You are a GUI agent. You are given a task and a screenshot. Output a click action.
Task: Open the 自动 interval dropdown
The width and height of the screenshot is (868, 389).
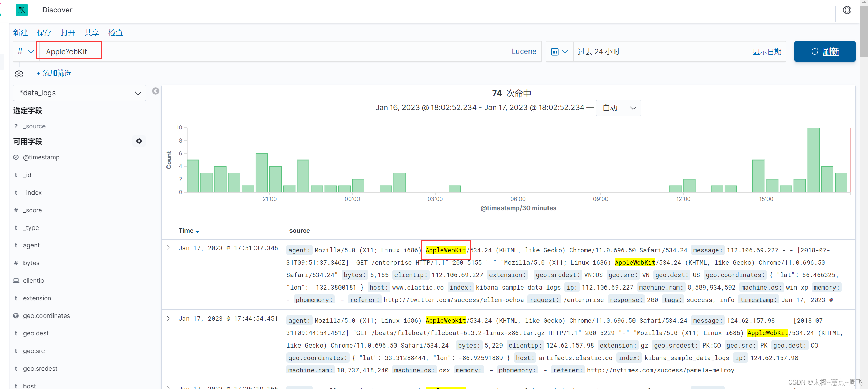click(x=618, y=108)
